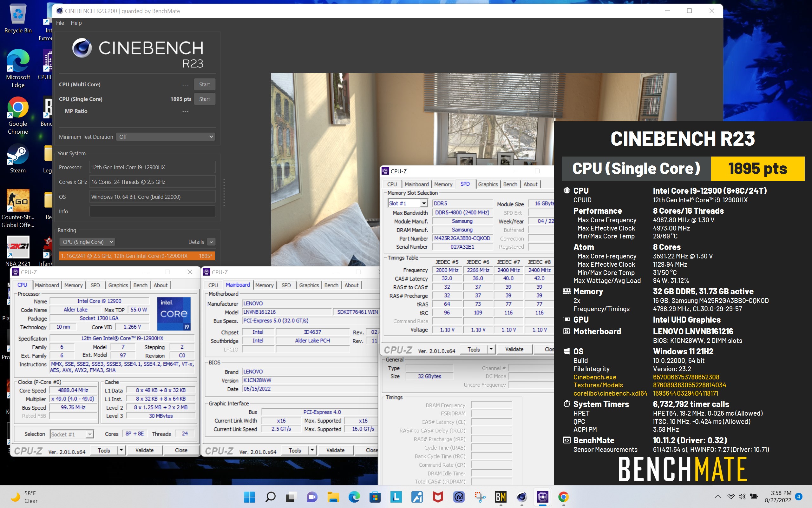Click Validate in CPU-Z CPU window
The height and width of the screenshot is (508, 812).
pos(144,450)
